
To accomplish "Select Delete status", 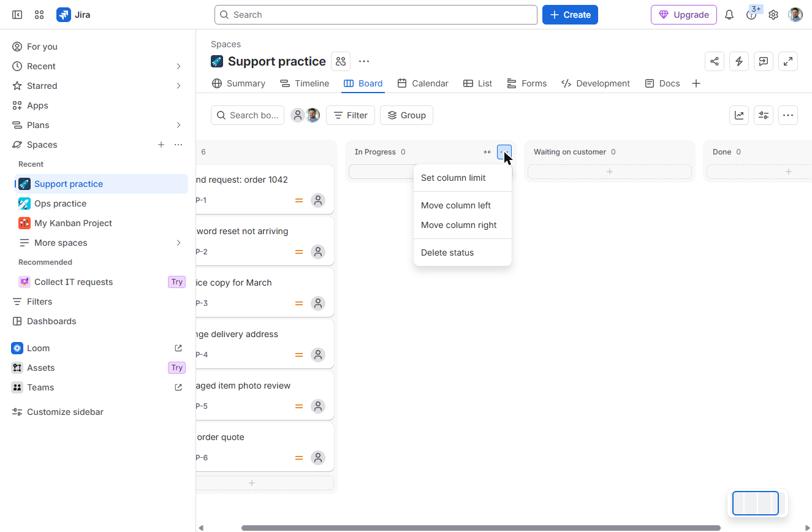I will tap(463, 253).
